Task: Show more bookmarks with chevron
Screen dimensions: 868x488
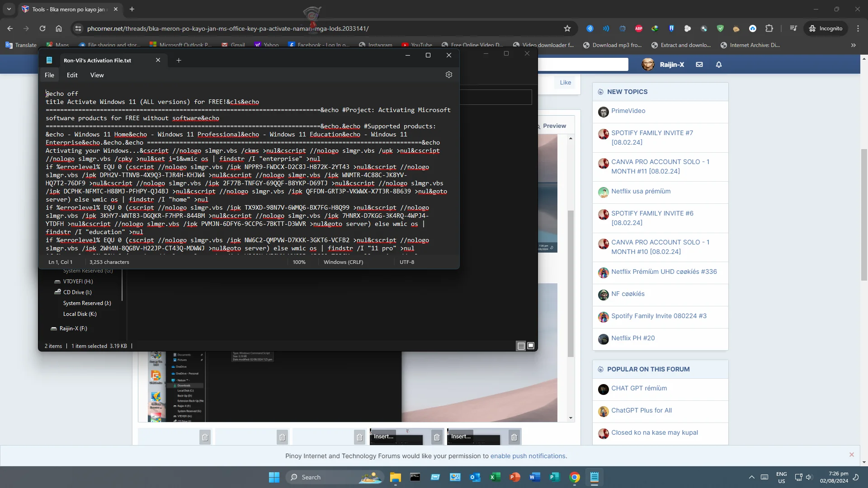Action: 853,45
